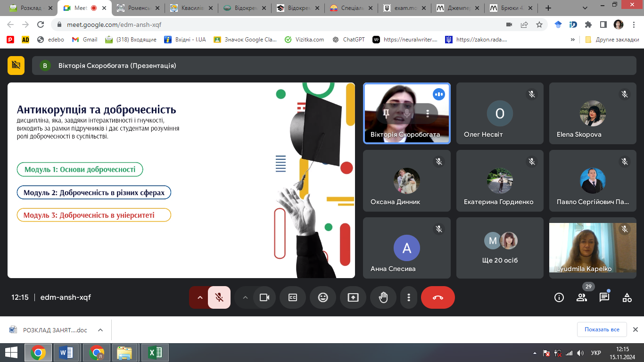Switch to the ChatGPT bookmark
This screenshot has height=362, width=644.
pyautogui.click(x=349, y=40)
